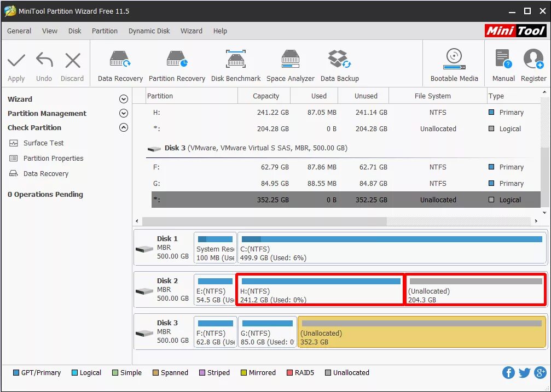The image size is (551, 392).
Task: Open the Google Plus share icon
Action: coord(540,373)
